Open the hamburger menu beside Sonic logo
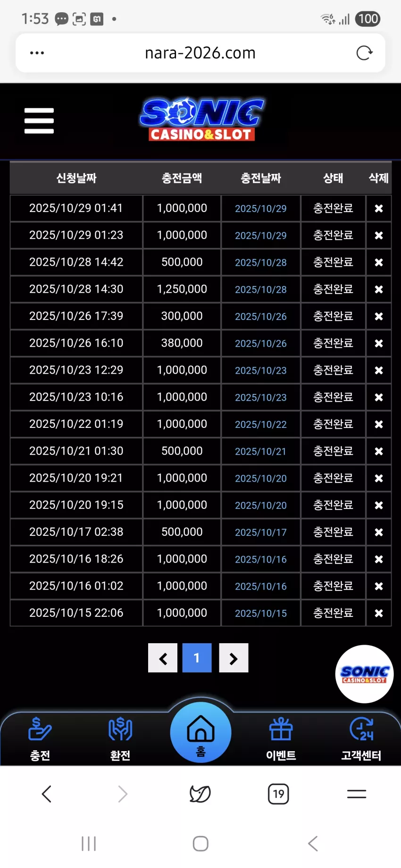401x868 pixels. click(39, 121)
